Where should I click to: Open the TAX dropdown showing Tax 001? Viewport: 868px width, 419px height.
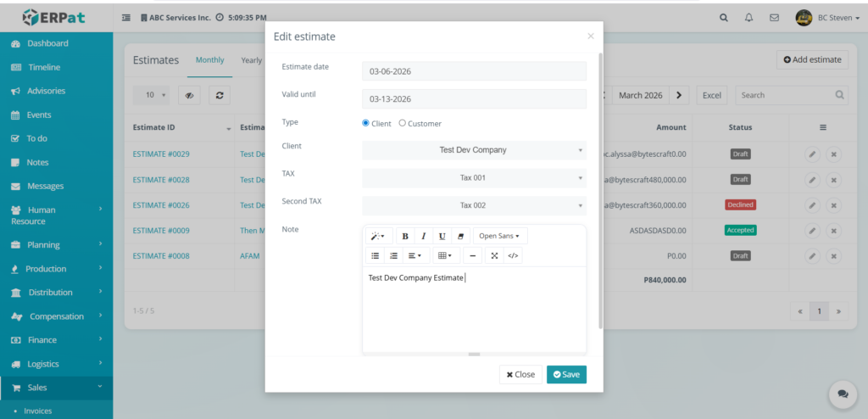(474, 178)
